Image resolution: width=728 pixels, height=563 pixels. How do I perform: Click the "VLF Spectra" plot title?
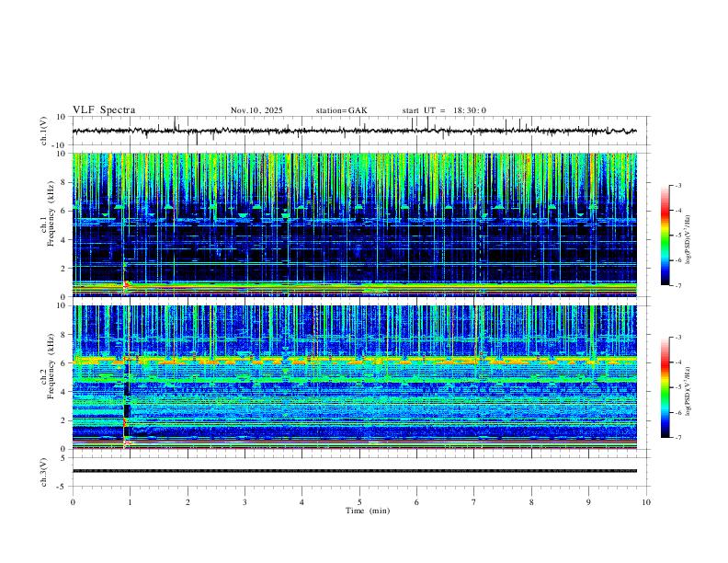(104, 110)
